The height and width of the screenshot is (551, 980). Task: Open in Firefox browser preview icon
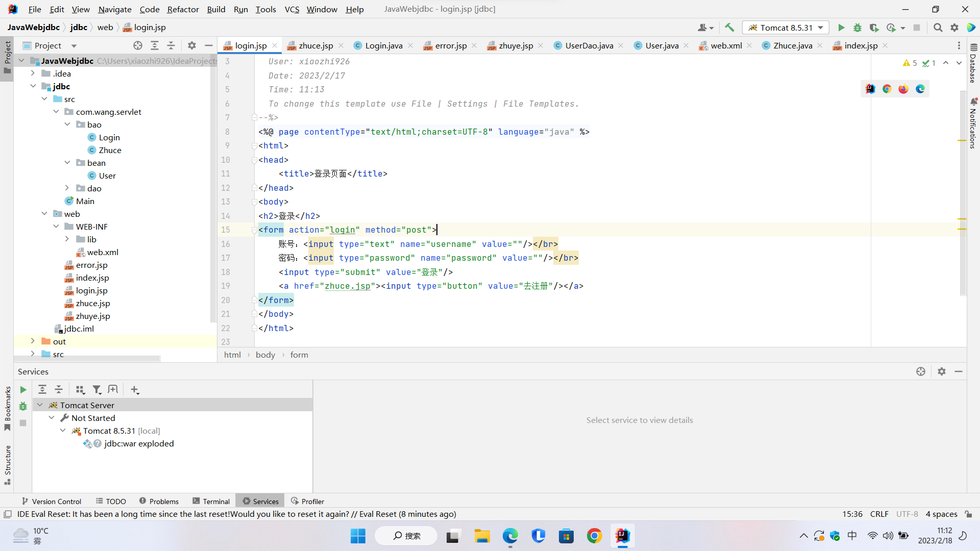coord(903,89)
